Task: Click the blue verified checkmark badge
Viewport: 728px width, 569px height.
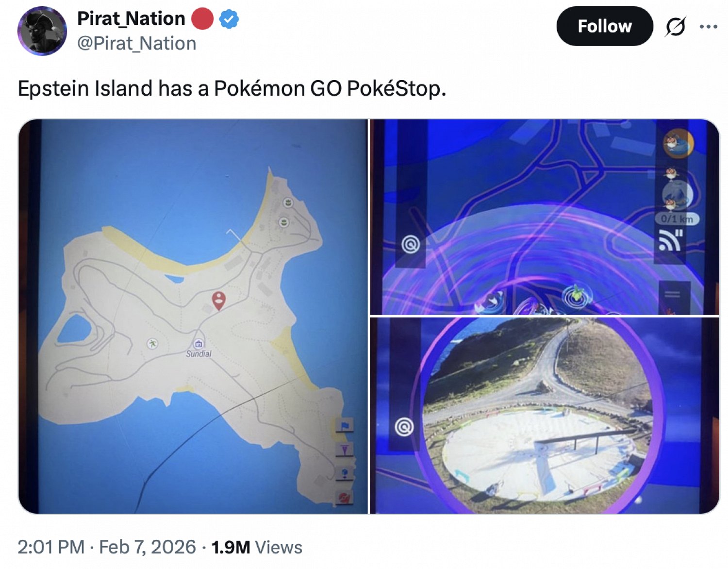Action: point(229,19)
